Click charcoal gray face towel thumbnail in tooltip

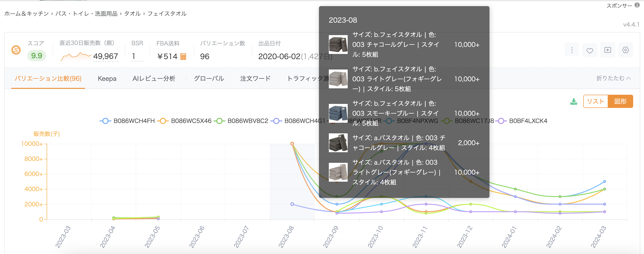[x=338, y=45]
